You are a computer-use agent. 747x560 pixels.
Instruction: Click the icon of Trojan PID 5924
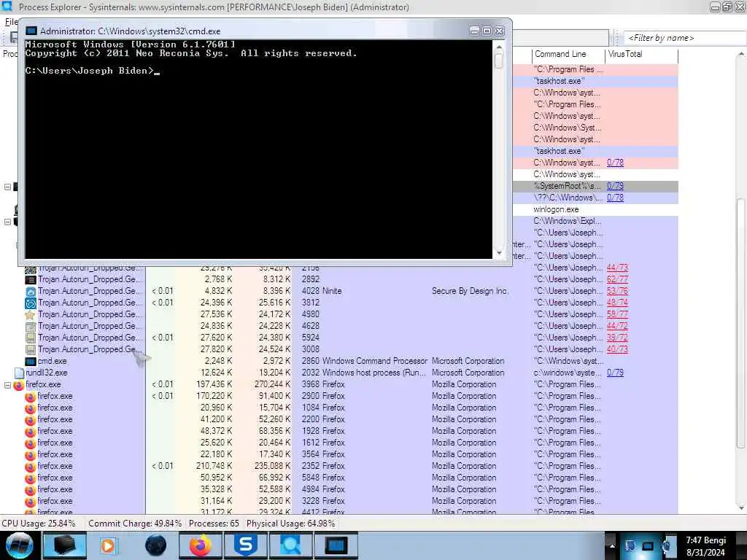point(31,338)
